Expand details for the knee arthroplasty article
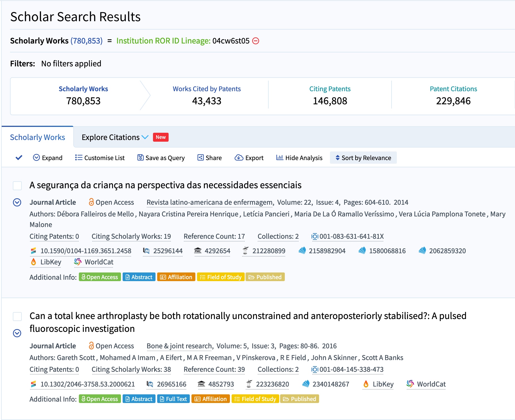The image size is (515, 420). pos(17,333)
